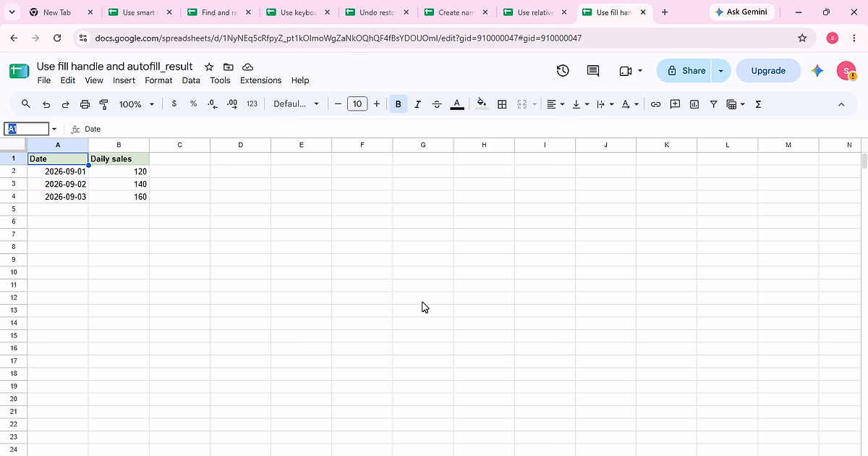This screenshot has width=868, height=456.
Task: Open the Default font dropdown
Action: pos(296,104)
